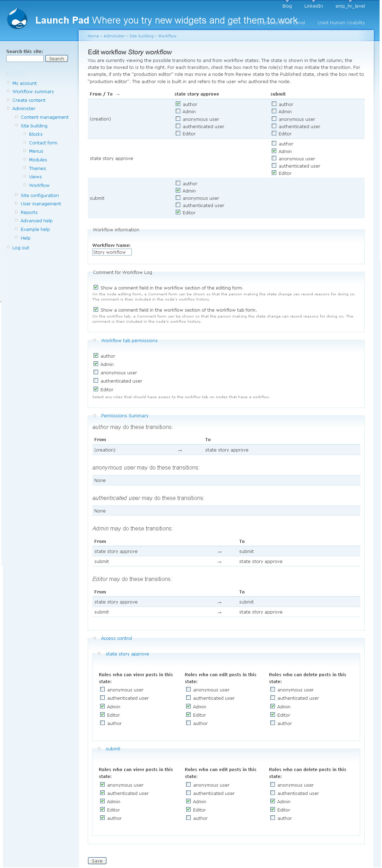Open Modules sidebar link
This screenshot has height=868, width=382.
coord(38,160)
